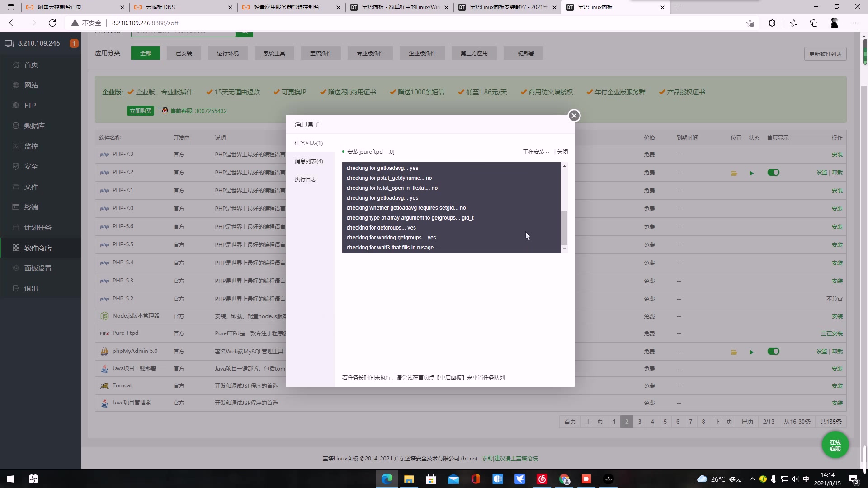Image resolution: width=868 pixels, height=488 pixels.
Task: Click the 立即购买 button in the enterprise banner
Action: click(x=141, y=111)
